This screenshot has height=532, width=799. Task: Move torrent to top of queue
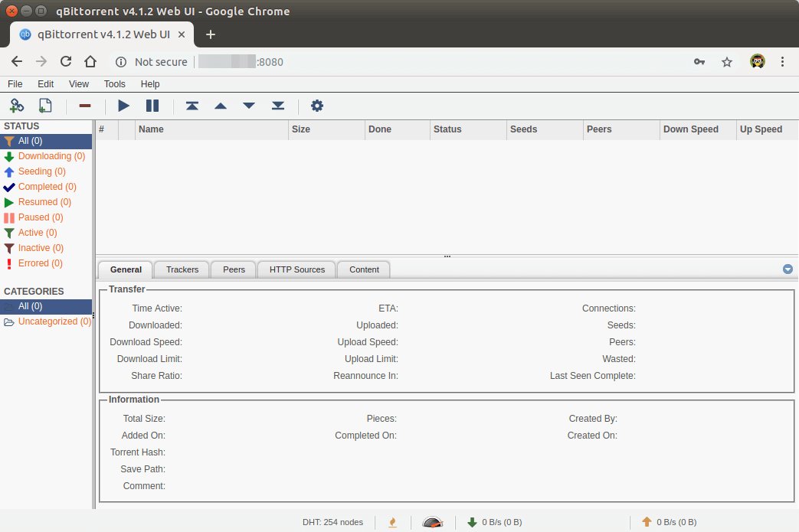click(192, 106)
